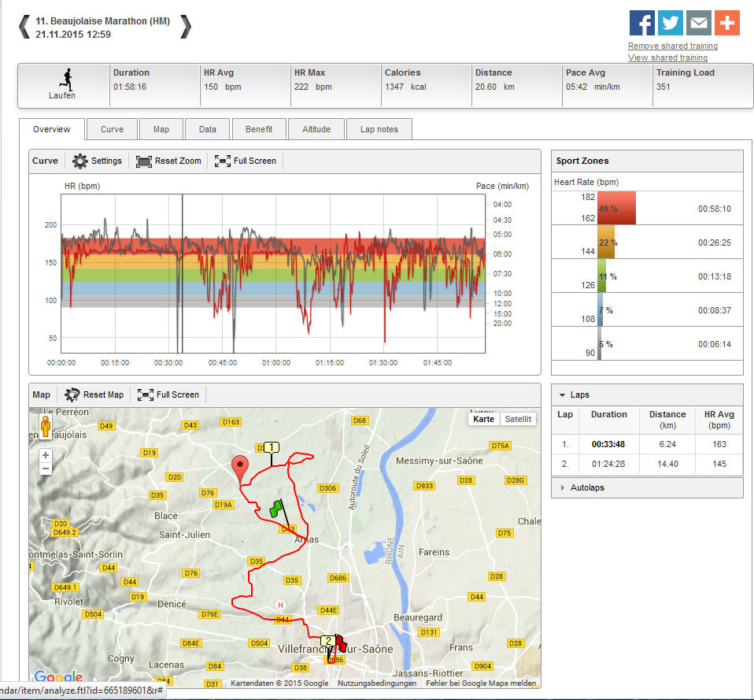
Task: Click the green start flag on map
Action: [x=275, y=509]
